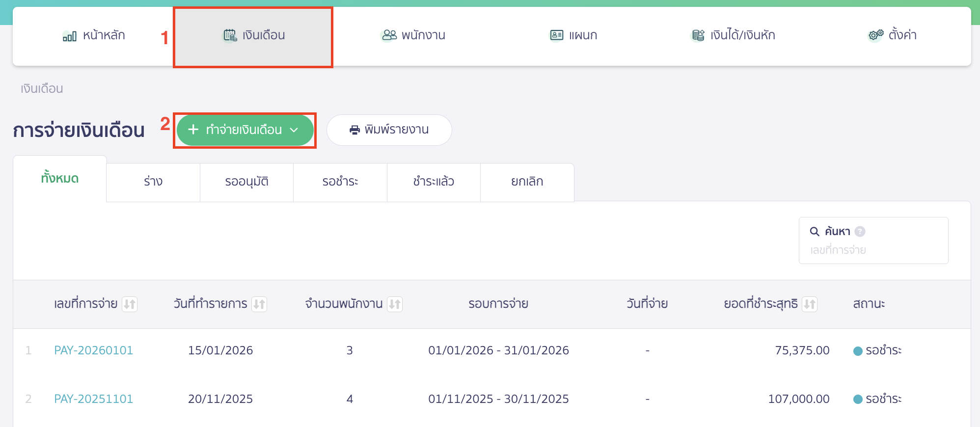Expand the ทำจ่ายเงินเดือน dropdown chevron
This screenshot has width=980, height=427.
click(x=294, y=130)
